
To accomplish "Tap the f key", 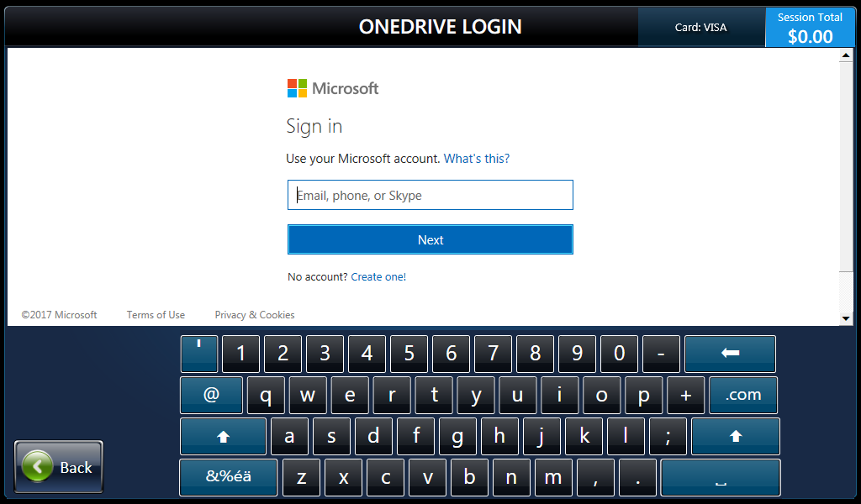I will point(415,437).
